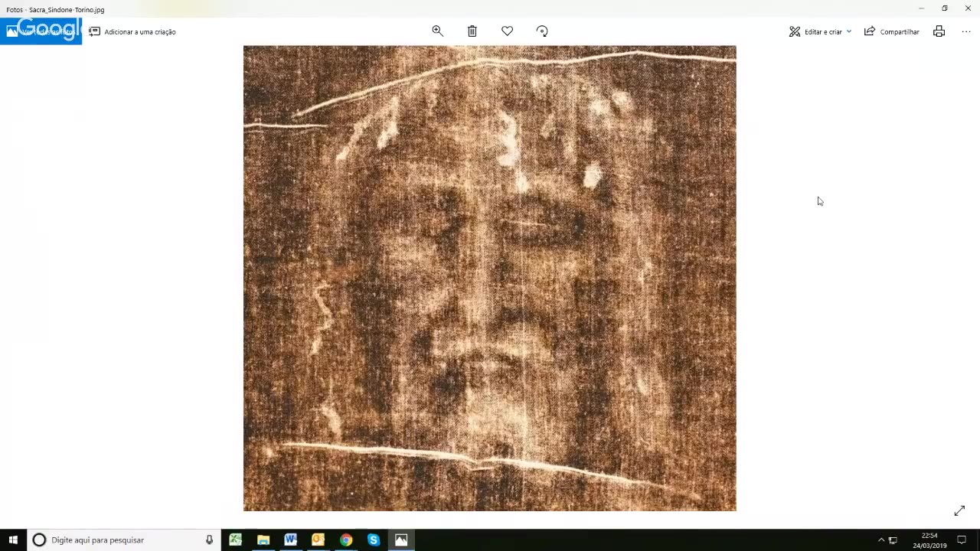
Task: Open File Explorer from the taskbar
Action: 263,540
